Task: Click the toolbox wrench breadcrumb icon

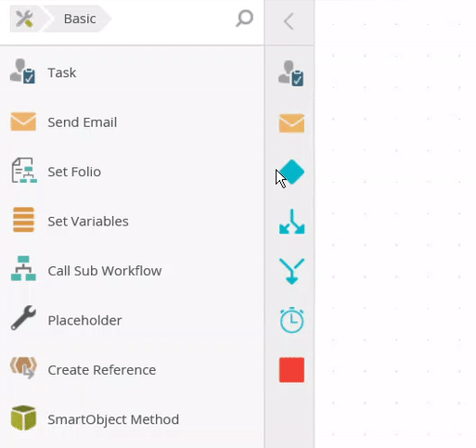Action: click(25, 19)
